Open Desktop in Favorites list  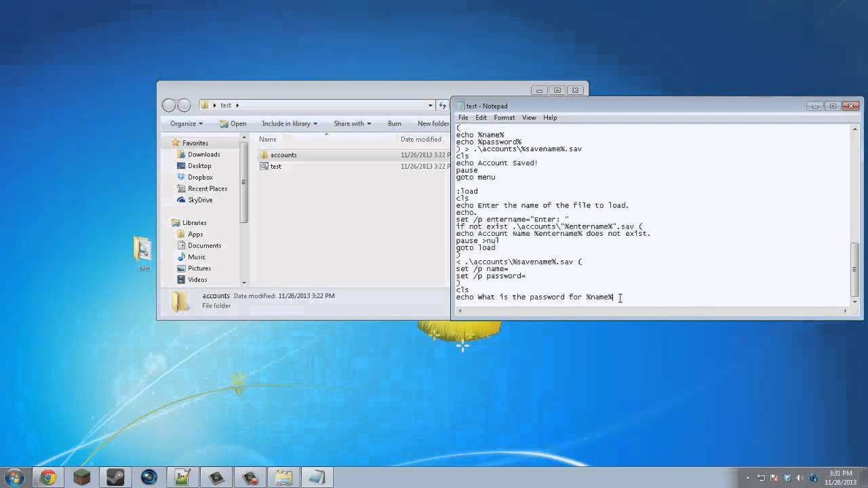click(x=199, y=165)
